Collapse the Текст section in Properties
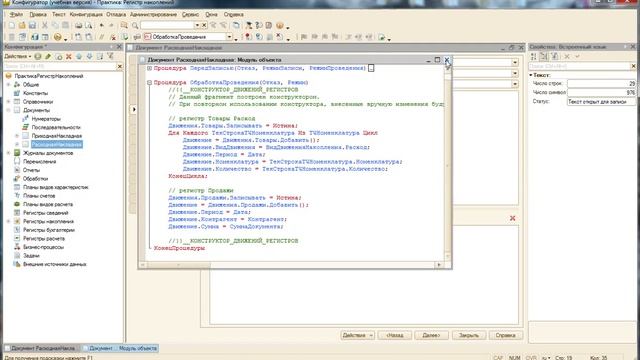This screenshot has width=640, height=360. (531, 75)
